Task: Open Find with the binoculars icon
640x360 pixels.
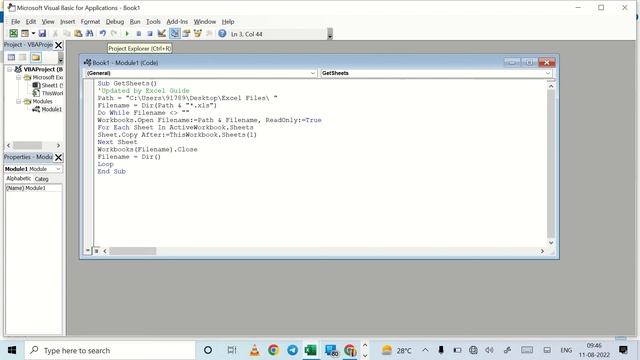Action: (x=89, y=33)
